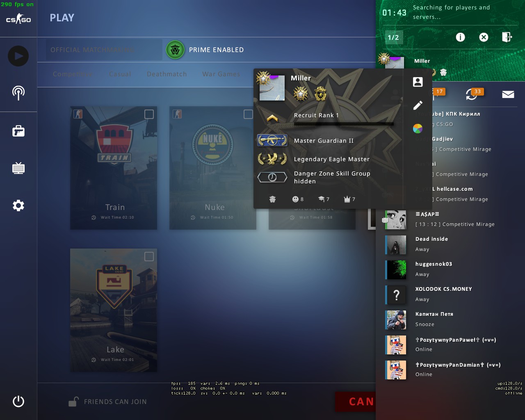Click the rank up chevron icon
Viewport: 525px width, 420px height.
click(x=272, y=119)
